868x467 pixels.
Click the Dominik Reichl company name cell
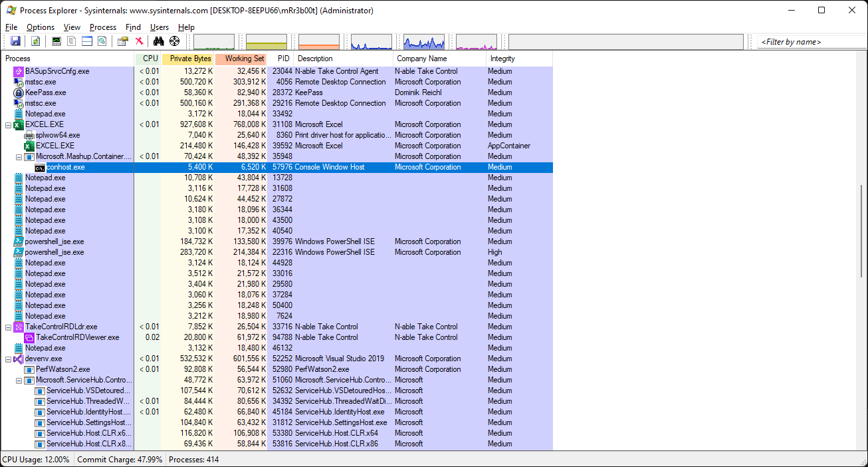tap(418, 92)
